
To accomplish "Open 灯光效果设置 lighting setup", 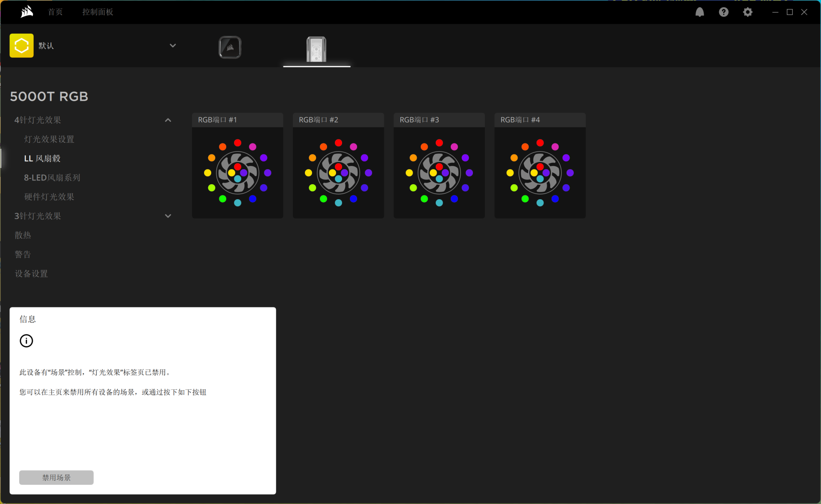I will click(x=49, y=139).
